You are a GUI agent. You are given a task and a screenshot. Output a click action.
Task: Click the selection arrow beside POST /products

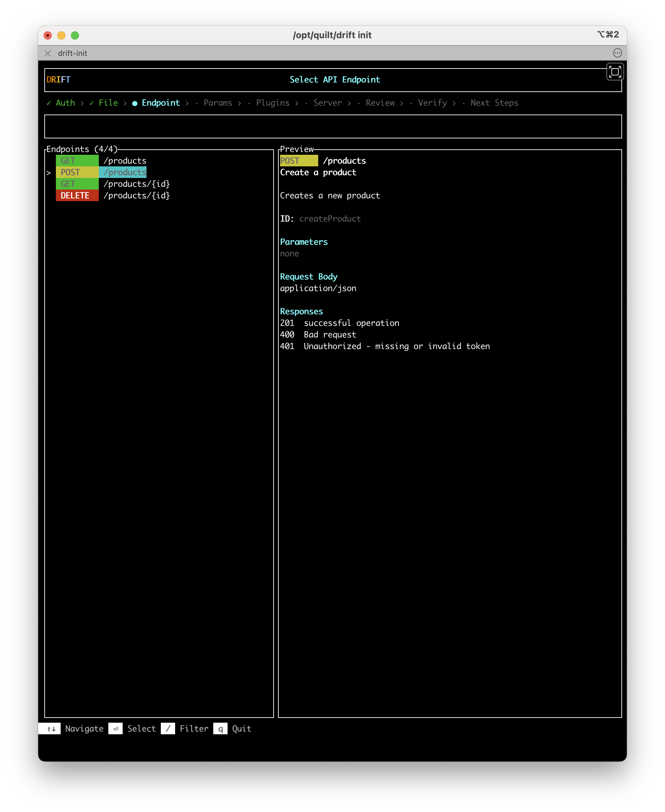49,172
